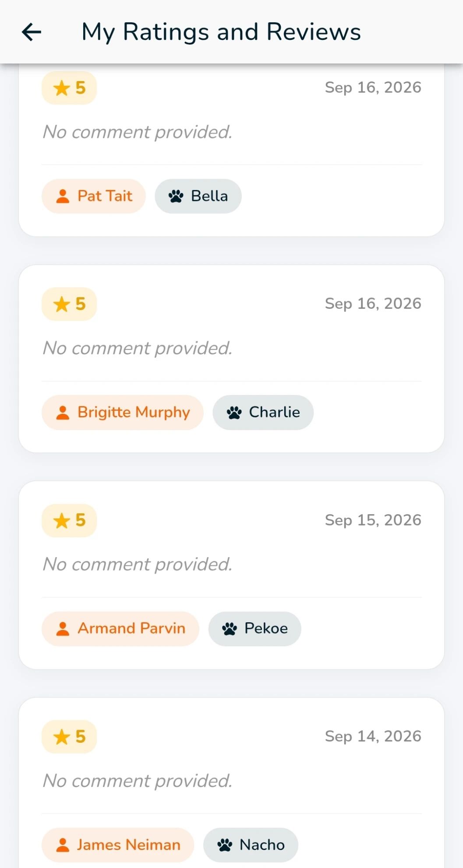Screen dimensions: 463x868
Task: Open the Pekoe pet chip
Action: tap(255, 629)
